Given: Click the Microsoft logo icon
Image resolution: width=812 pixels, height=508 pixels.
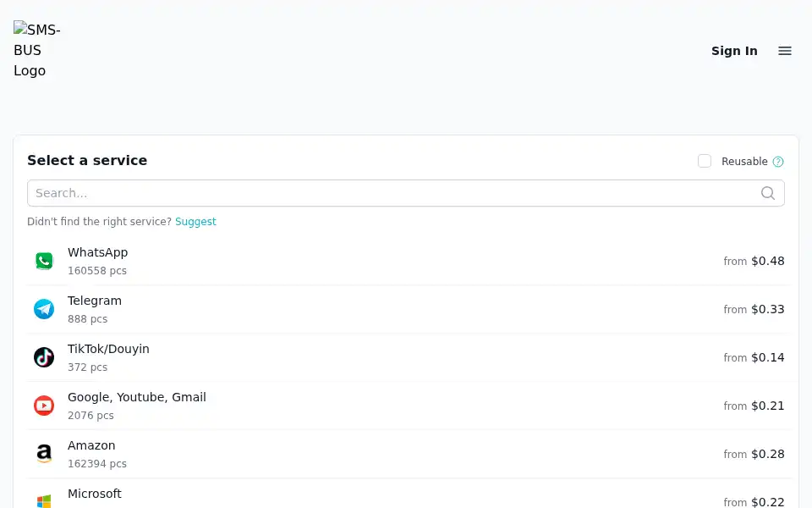Looking at the screenshot, I should tap(44, 500).
